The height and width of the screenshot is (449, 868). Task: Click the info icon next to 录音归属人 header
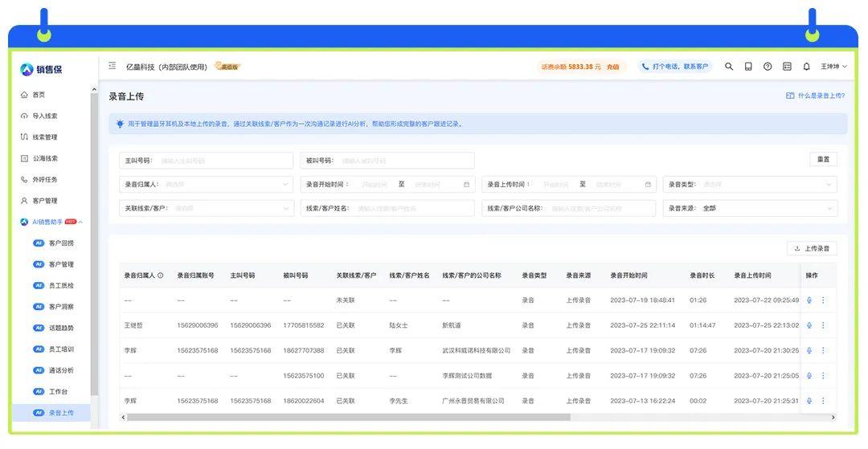tap(161, 275)
